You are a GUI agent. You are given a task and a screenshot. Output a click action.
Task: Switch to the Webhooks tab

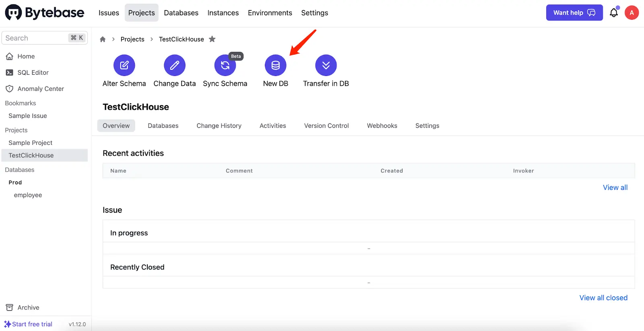382,126
